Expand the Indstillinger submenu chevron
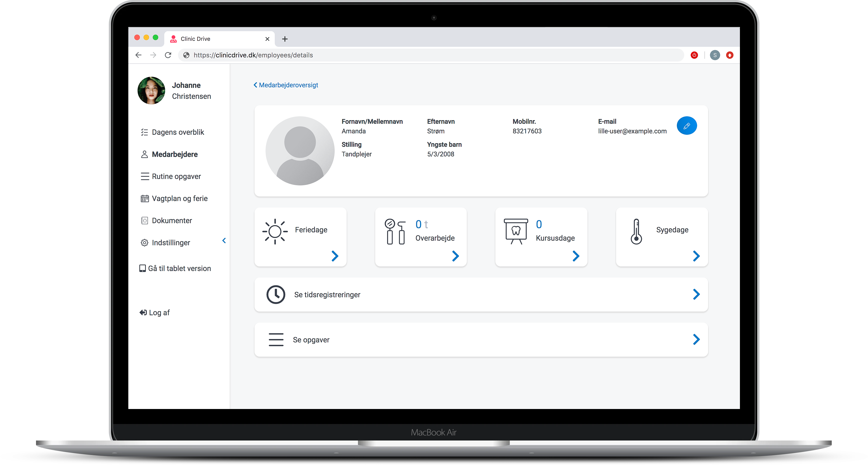Image resolution: width=868 pixels, height=465 pixels. point(224,240)
